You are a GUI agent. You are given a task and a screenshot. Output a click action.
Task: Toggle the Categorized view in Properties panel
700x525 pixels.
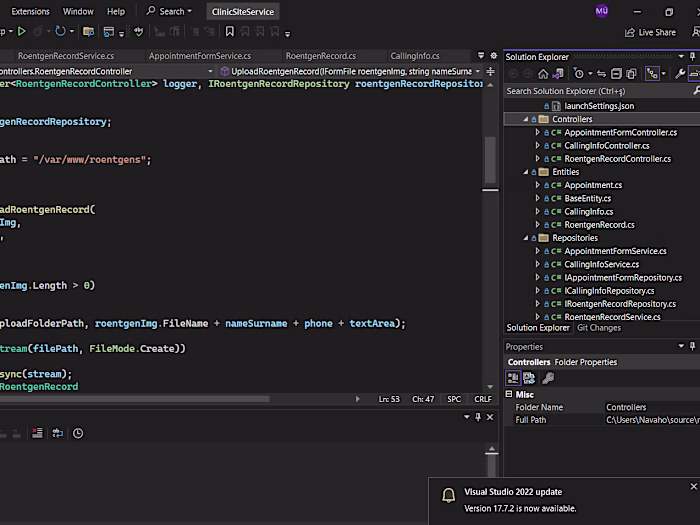click(x=514, y=378)
